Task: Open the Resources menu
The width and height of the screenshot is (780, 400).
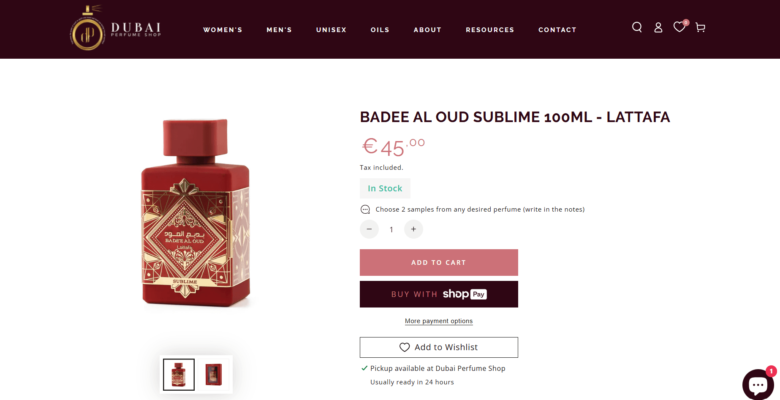Action: [489, 30]
